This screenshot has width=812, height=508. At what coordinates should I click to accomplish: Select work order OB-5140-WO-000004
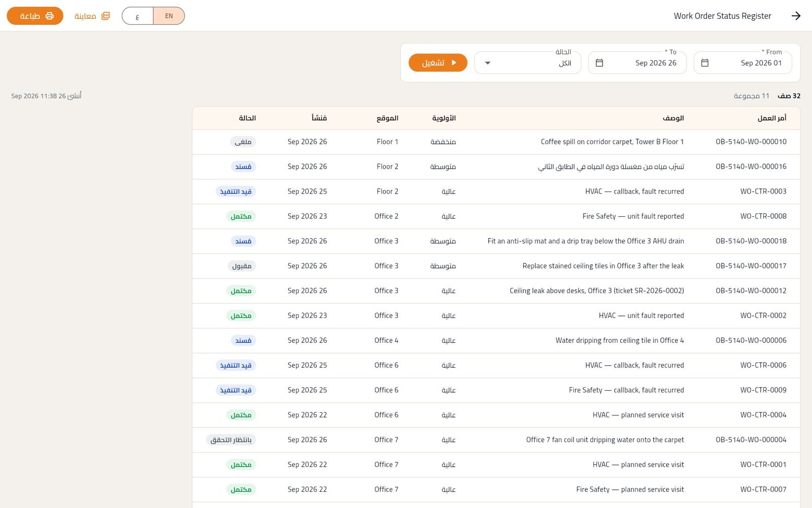[x=751, y=440]
